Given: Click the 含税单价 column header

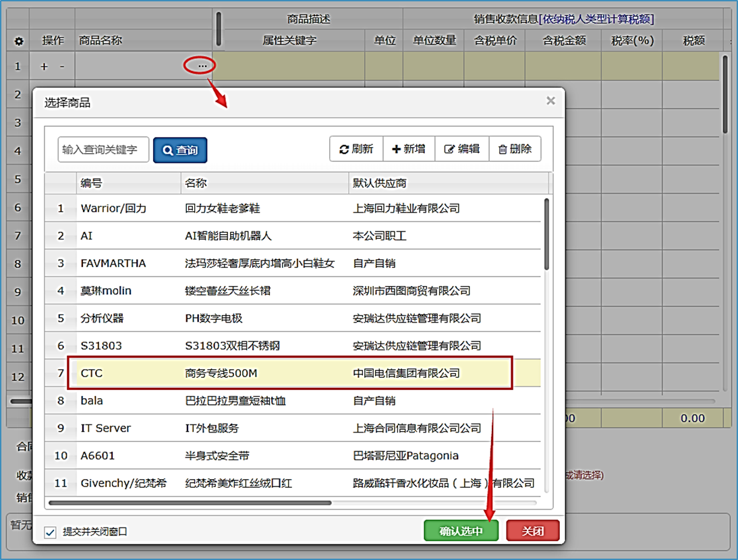Looking at the screenshot, I should (x=495, y=40).
